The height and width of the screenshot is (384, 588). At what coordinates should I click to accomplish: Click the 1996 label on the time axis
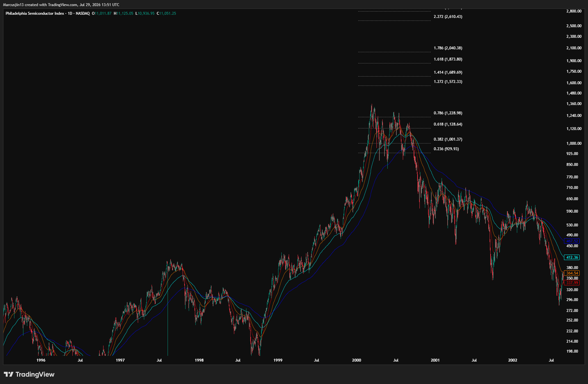click(x=41, y=360)
